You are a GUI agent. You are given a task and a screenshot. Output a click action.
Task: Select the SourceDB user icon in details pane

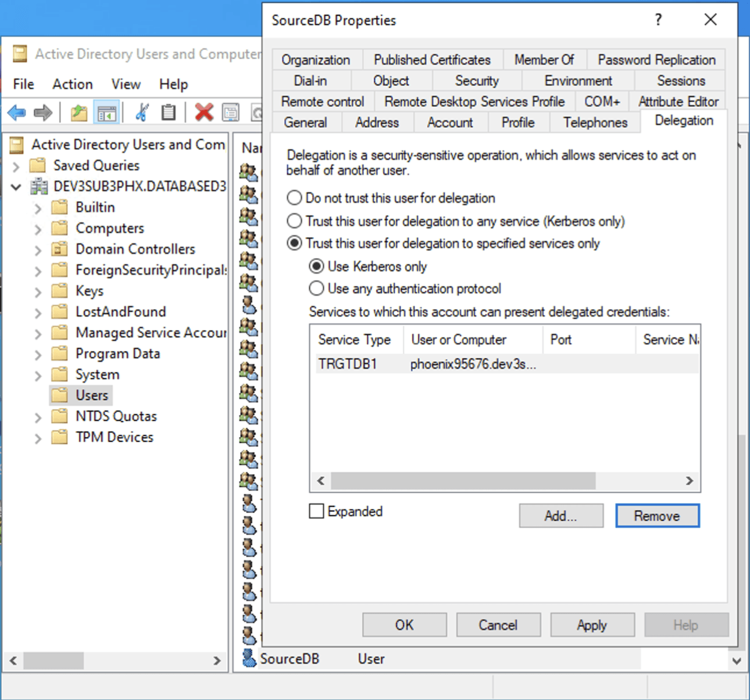(x=249, y=659)
